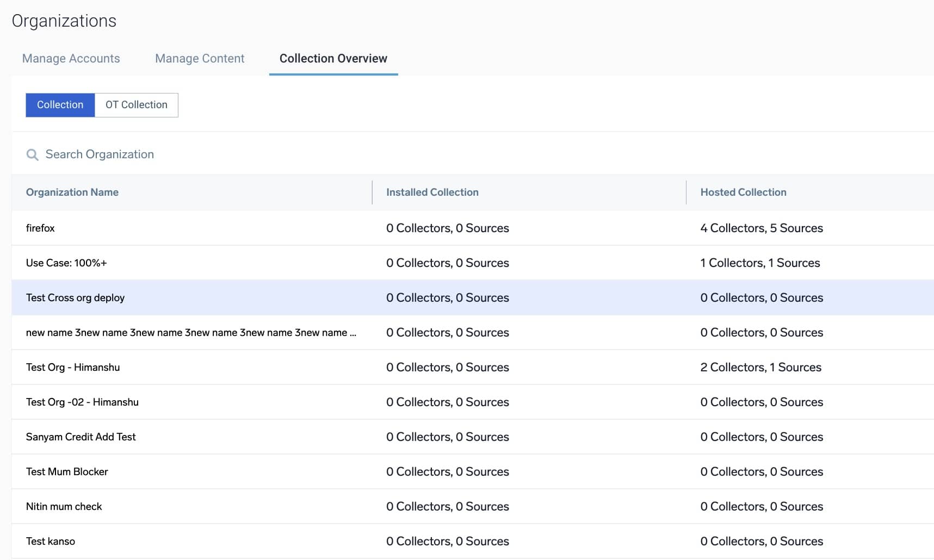Click the Hosted Collection column header
Viewport: 934px width, 560px height.
[743, 192]
